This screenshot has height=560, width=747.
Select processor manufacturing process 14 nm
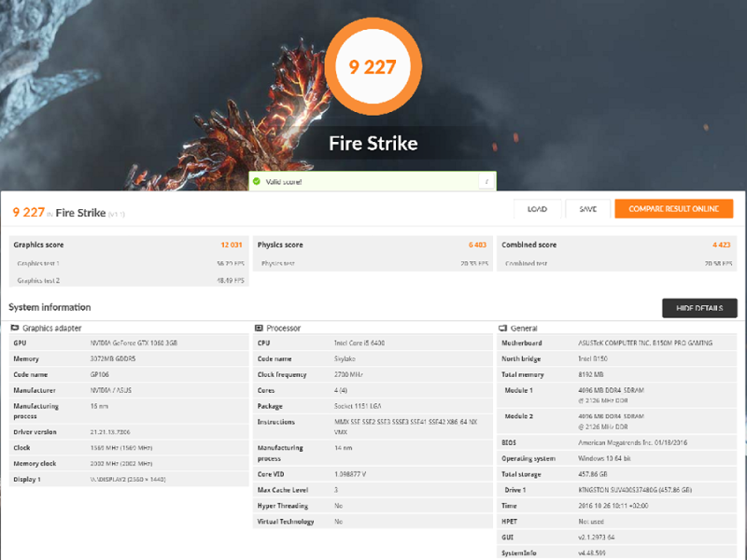[344, 448]
